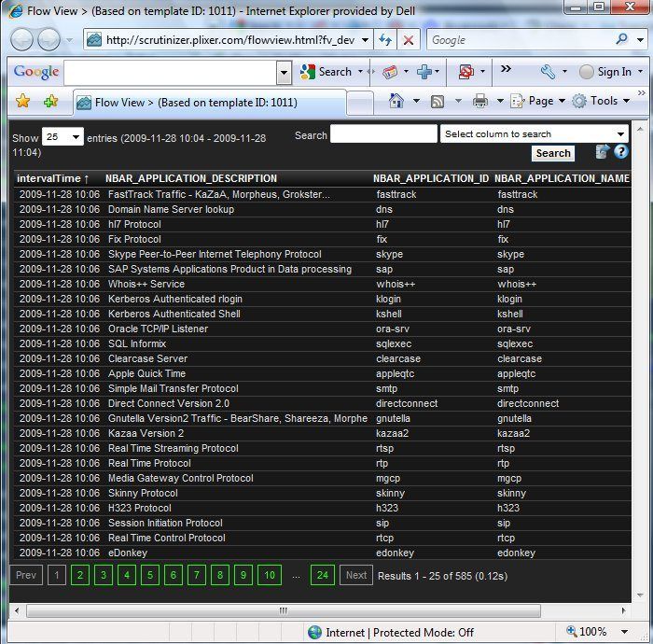
Task: Click the kazaa2 application name cell
Action: (513, 433)
